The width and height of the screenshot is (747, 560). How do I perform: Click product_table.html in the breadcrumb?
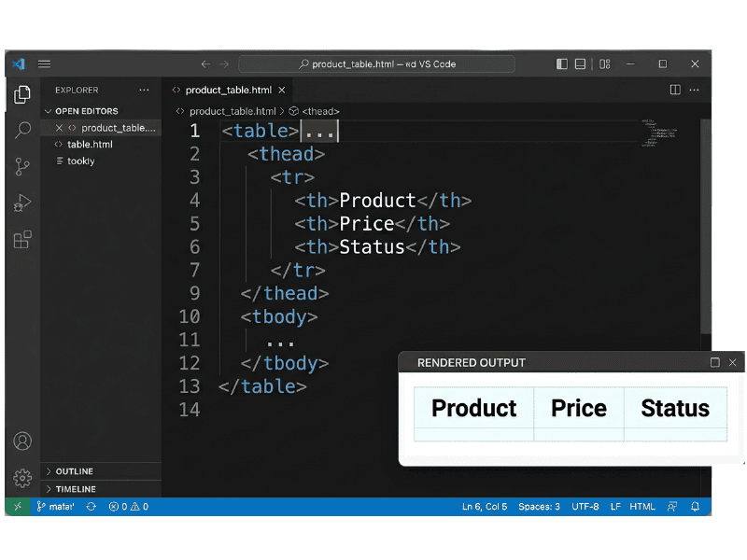pos(233,111)
